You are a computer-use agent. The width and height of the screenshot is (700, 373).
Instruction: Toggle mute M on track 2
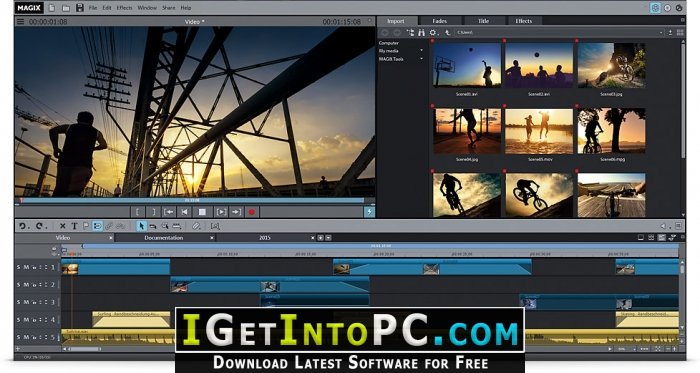click(26, 285)
